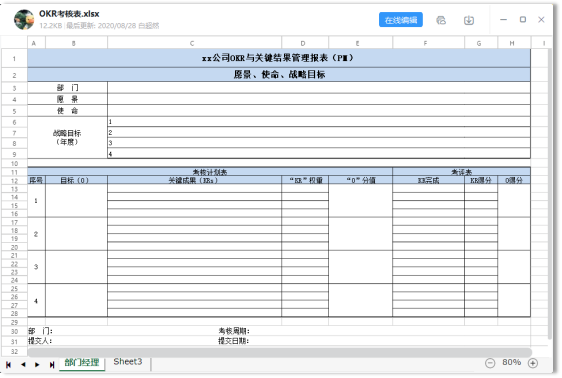Open the print/preview icon beside online edit
Screen dimensions: 562x378
441,20
